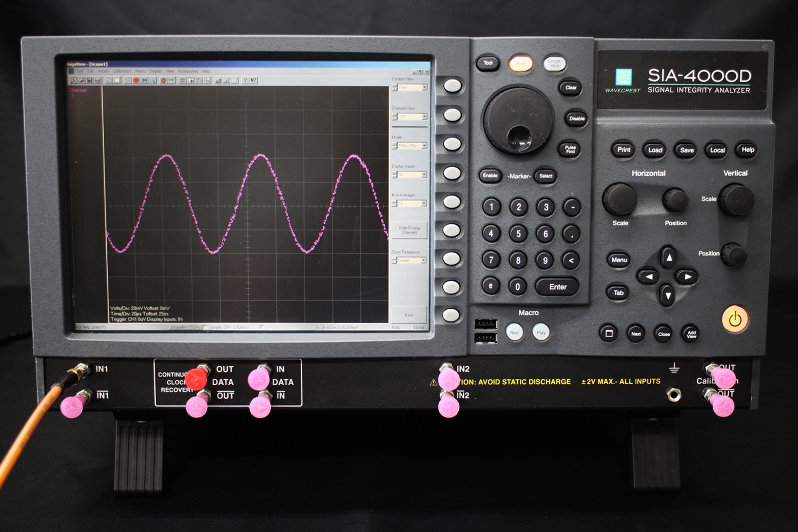Click the Save disk icon in GigaView toolbar
798x532 pixels.
(90, 81)
